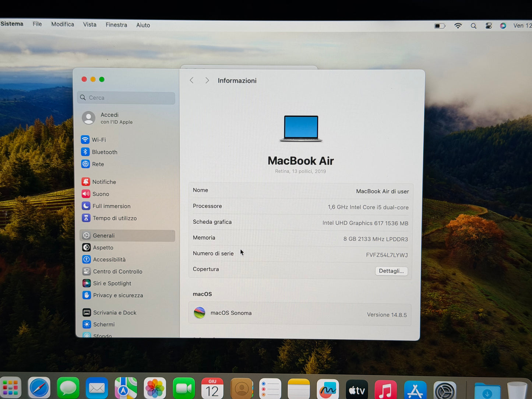Open Suono sound settings
Viewport: 532px width, 399px height.
(96, 194)
